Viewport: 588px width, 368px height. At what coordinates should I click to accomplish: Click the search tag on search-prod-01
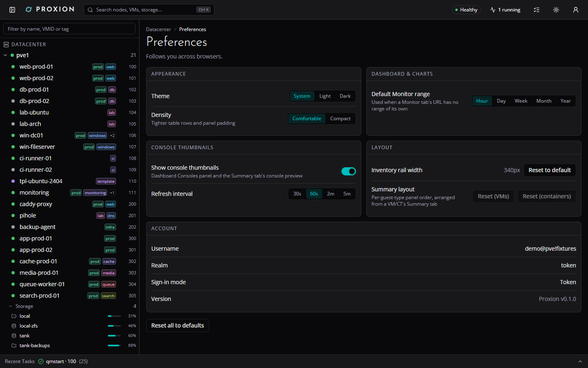[x=108, y=296]
